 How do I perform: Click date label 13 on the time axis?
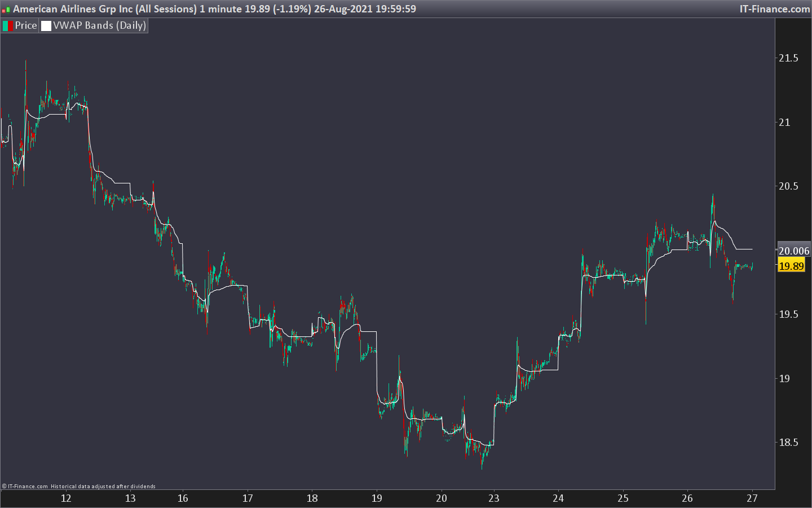coord(130,498)
